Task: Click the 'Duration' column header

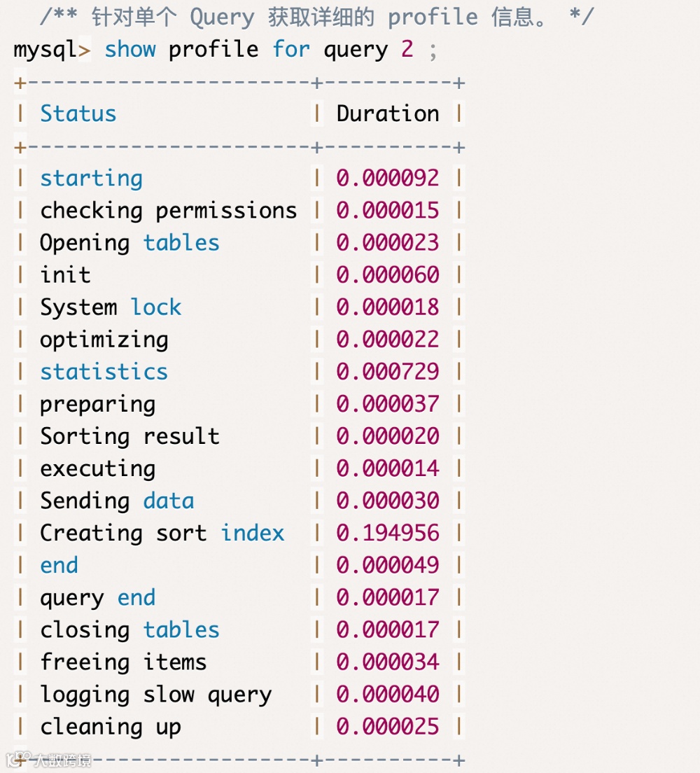Action: (x=387, y=114)
